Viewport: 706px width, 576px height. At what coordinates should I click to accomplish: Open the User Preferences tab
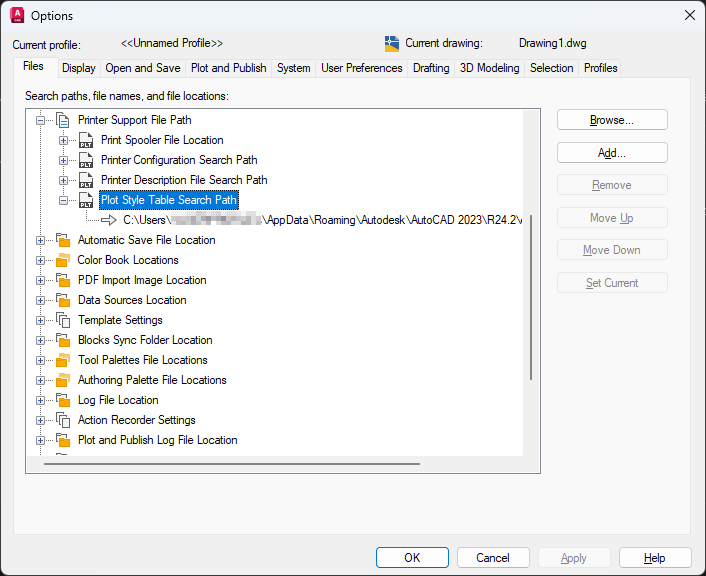362,68
